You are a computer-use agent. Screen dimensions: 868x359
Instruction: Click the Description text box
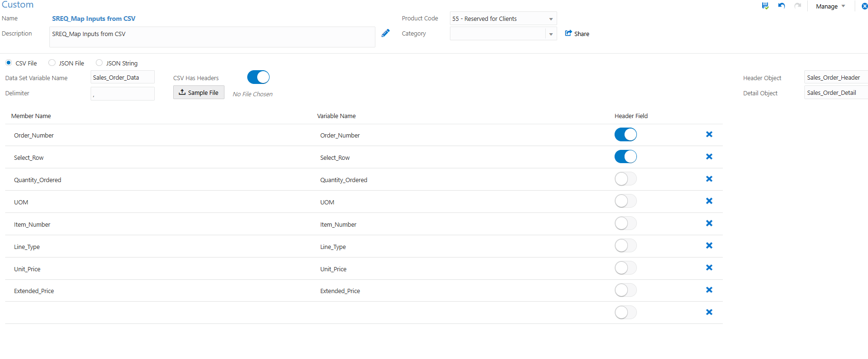pos(212,37)
